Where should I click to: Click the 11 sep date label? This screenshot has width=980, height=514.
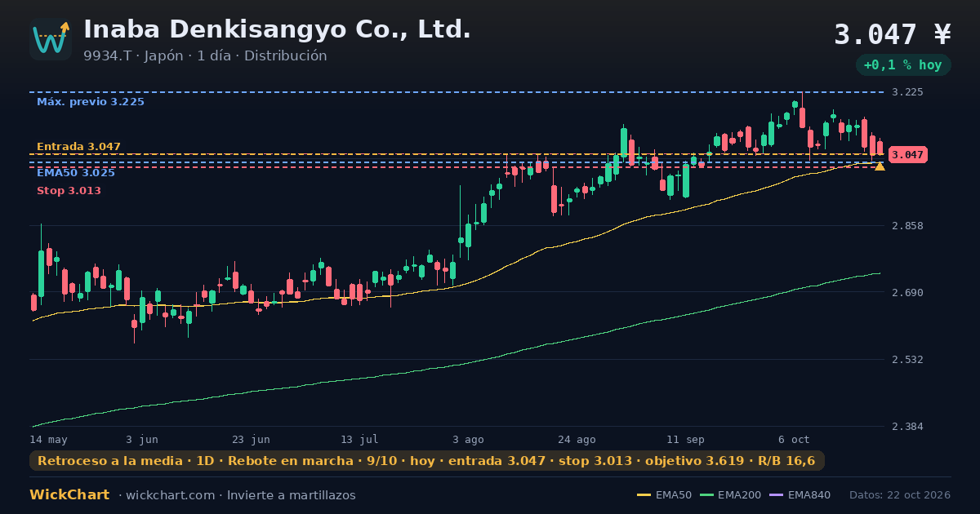[x=685, y=439]
